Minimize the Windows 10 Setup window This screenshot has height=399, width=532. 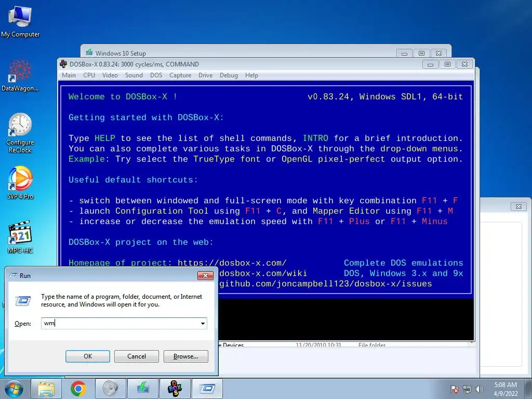click(x=404, y=54)
